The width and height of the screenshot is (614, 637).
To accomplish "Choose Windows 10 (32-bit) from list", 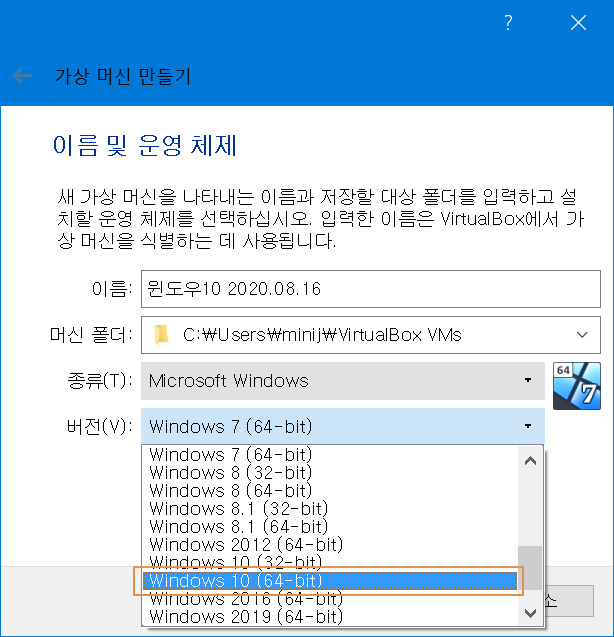I will point(330,562).
